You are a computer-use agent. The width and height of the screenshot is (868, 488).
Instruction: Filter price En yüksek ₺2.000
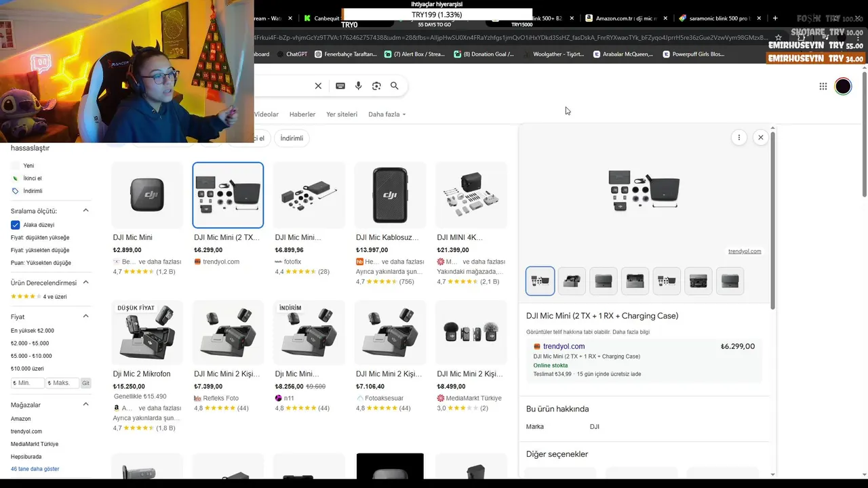pos(33,331)
